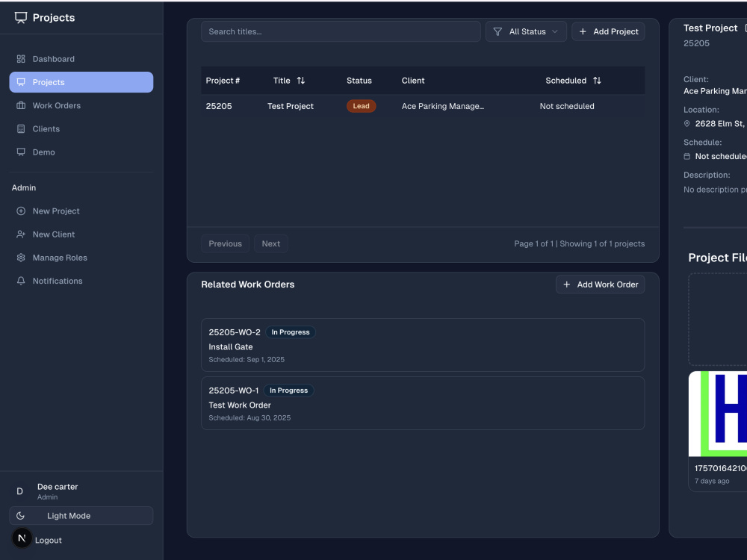The width and height of the screenshot is (747, 560).
Task: Click the file upload drop zone
Action: pyautogui.click(x=717, y=319)
